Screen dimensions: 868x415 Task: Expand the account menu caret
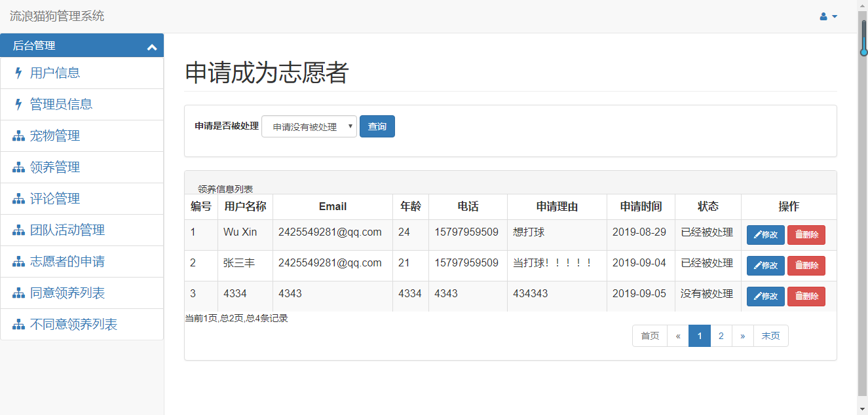[833, 16]
